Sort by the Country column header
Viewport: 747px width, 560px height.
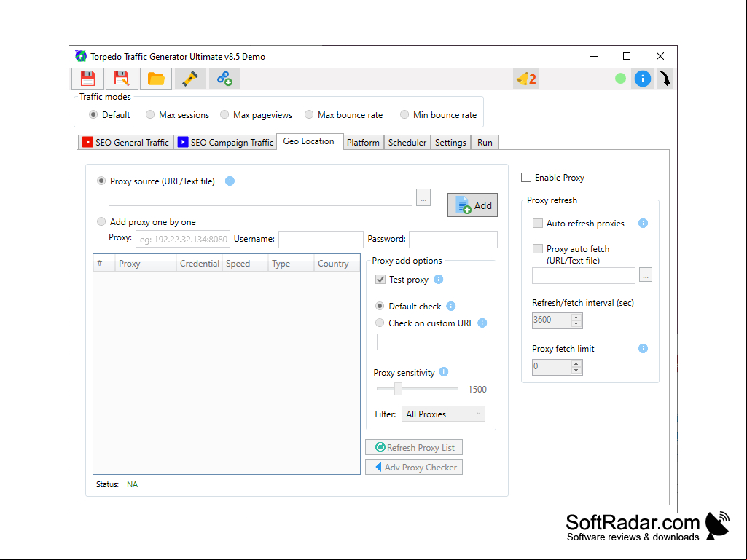pyautogui.click(x=337, y=264)
